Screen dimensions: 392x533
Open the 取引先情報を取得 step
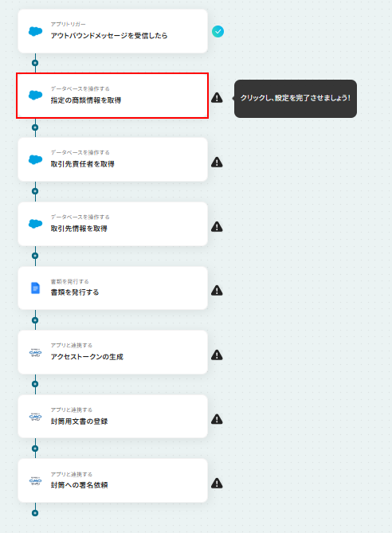pyautogui.click(x=113, y=224)
